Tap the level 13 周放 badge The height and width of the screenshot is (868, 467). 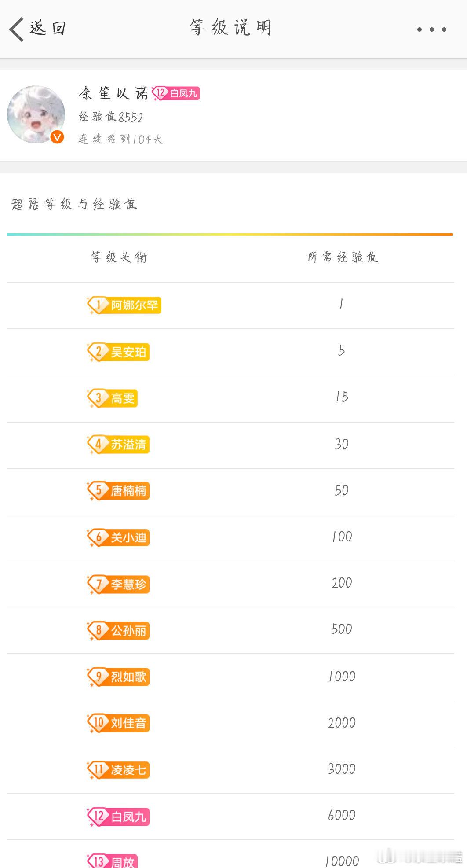pyautogui.click(x=112, y=861)
